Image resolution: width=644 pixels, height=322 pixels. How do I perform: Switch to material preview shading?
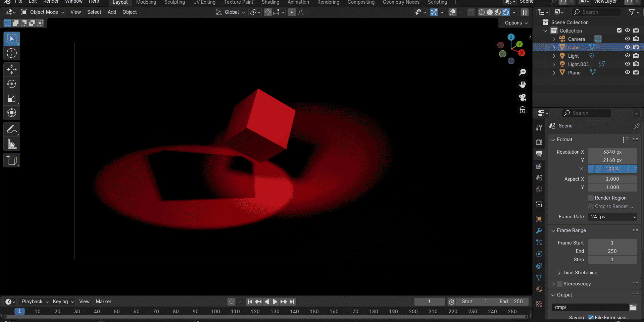click(498, 12)
